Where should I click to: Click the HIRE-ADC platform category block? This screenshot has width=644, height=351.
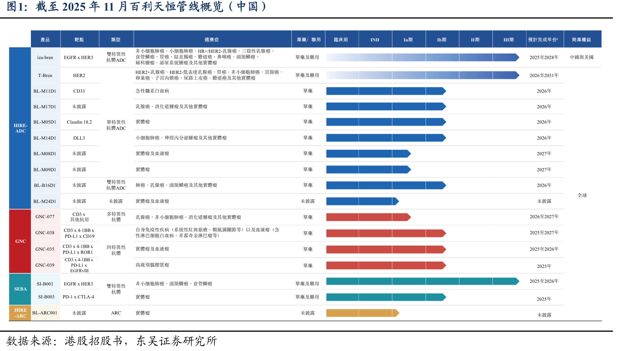pos(20,128)
